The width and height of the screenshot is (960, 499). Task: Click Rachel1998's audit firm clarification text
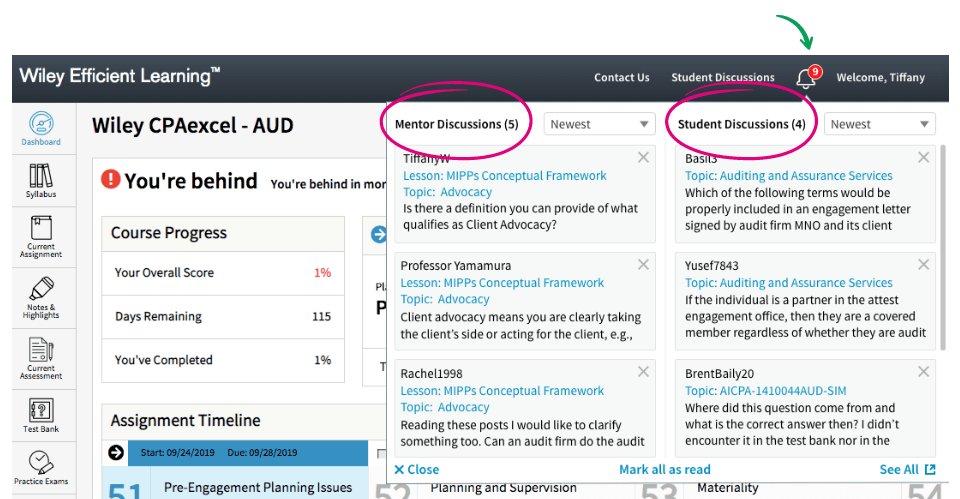(x=522, y=433)
